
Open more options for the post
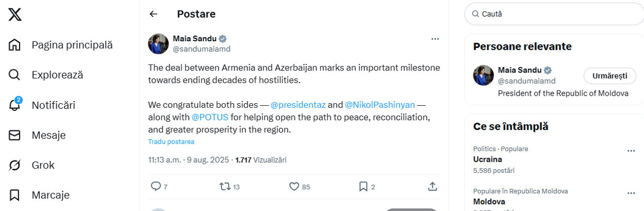click(435, 39)
